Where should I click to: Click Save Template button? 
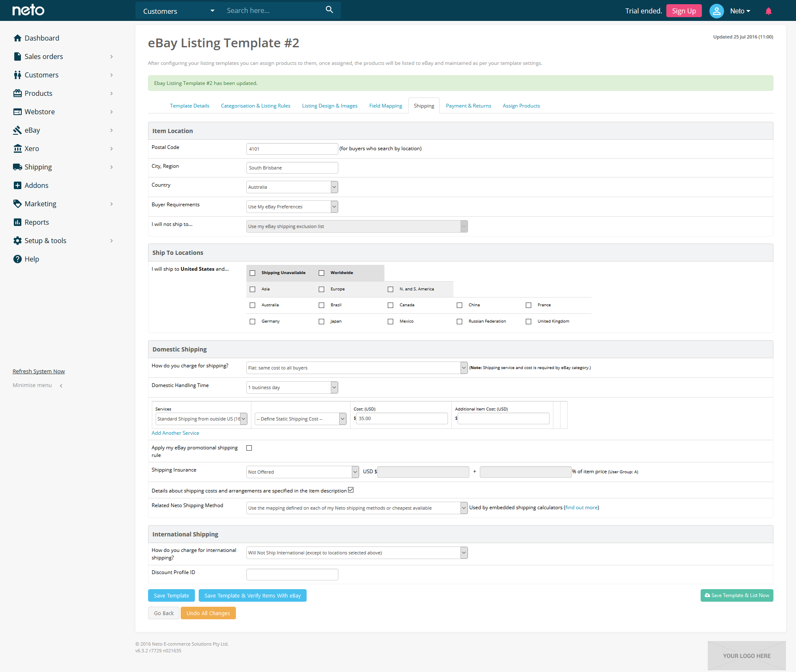171,595
